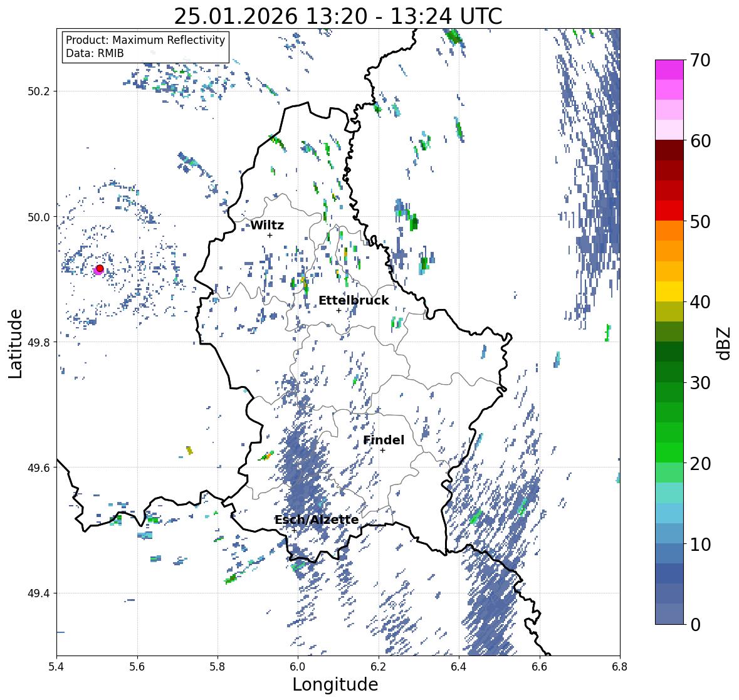Click the longitude tick label 5.8
This screenshot has height=700, width=739.
pyautogui.click(x=218, y=666)
